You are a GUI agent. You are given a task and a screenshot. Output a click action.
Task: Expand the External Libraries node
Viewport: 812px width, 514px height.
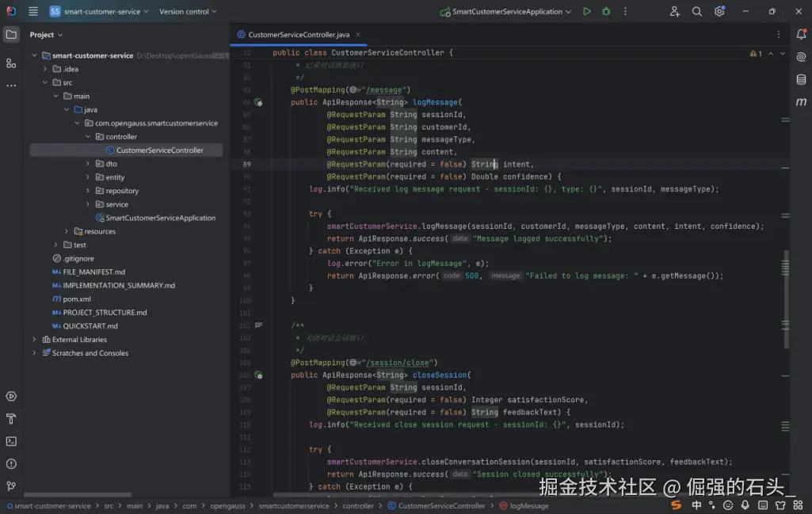(34, 340)
